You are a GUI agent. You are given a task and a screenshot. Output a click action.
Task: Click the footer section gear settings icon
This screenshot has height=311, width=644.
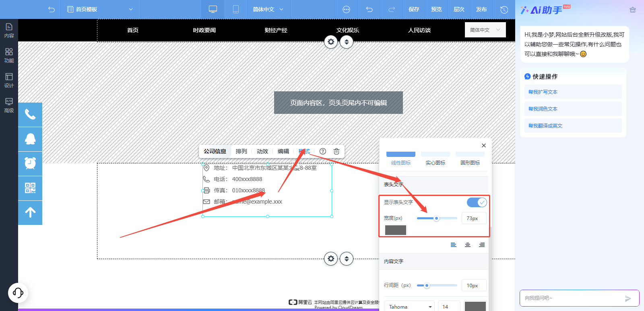click(x=331, y=259)
